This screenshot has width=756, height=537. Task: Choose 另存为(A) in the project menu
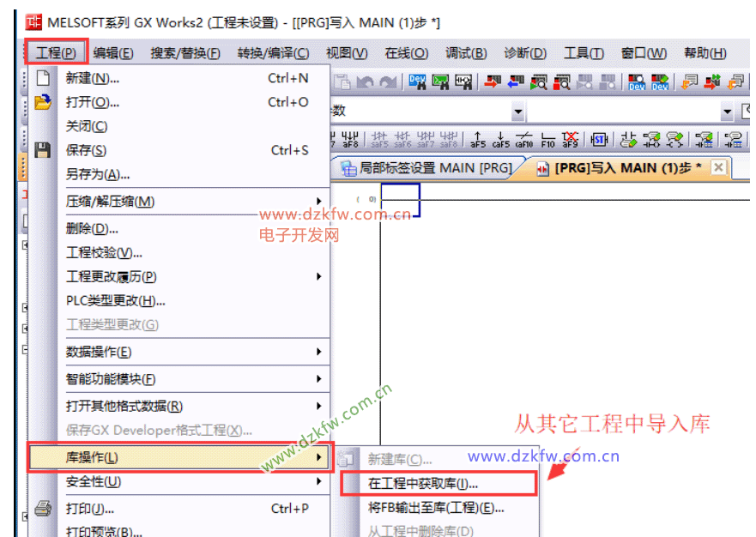coord(98,174)
